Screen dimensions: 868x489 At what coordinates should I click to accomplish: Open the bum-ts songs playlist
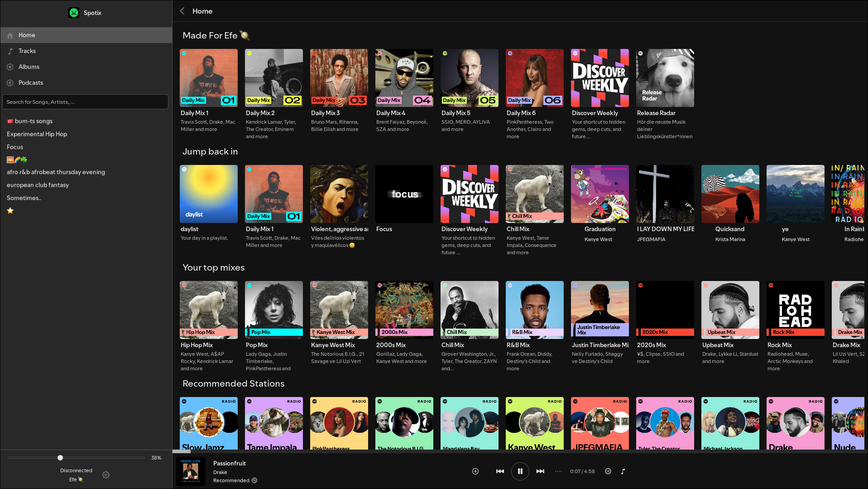(x=29, y=121)
